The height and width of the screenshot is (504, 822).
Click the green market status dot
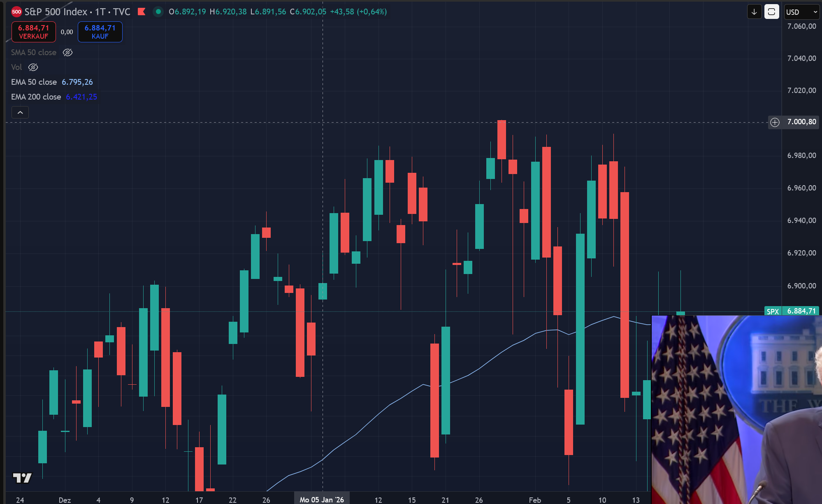coord(158,12)
